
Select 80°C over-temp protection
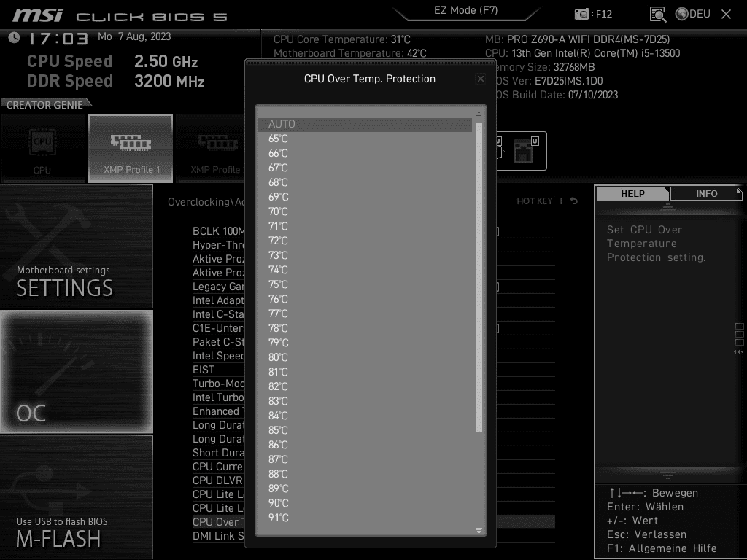coord(365,357)
